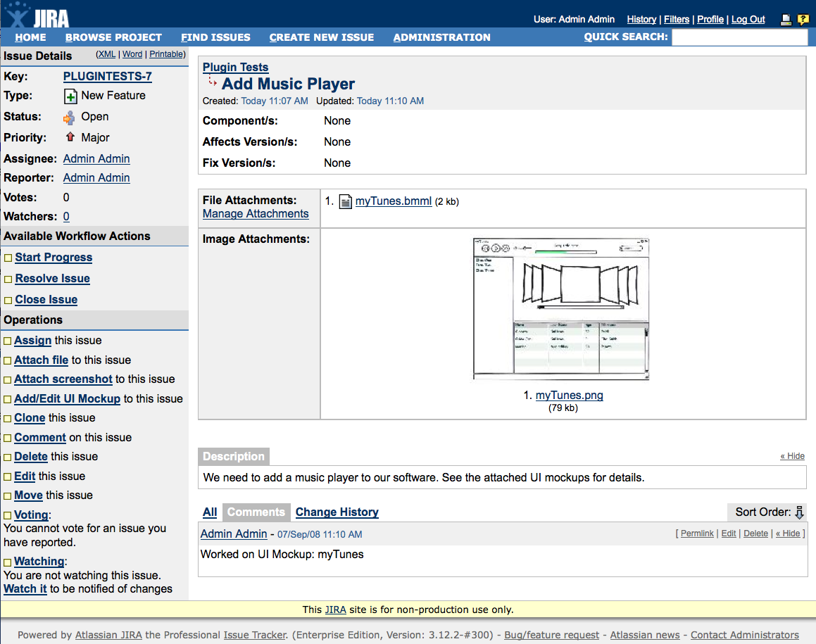Click the Open status icon
Viewport: 816px width, 644px height.
coord(69,118)
